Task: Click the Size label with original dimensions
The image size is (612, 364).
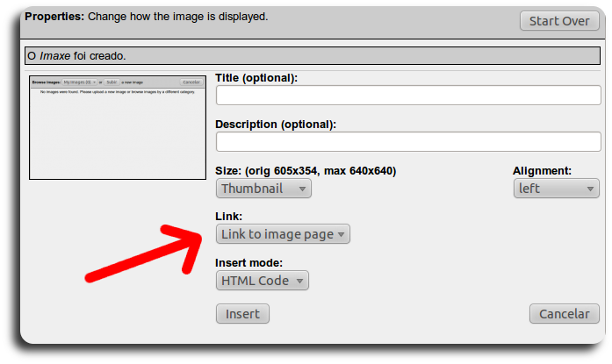Action: tap(306, 171)
